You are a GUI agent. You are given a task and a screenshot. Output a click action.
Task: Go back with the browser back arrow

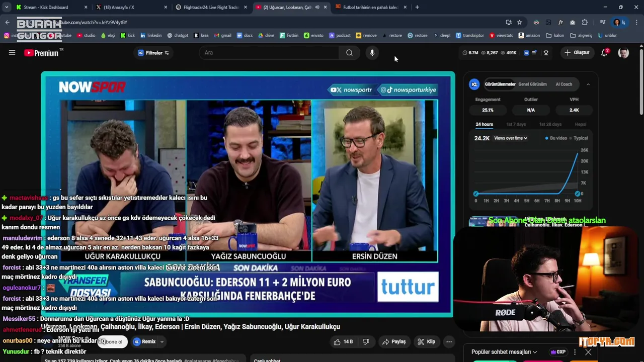tap(7, 22)
